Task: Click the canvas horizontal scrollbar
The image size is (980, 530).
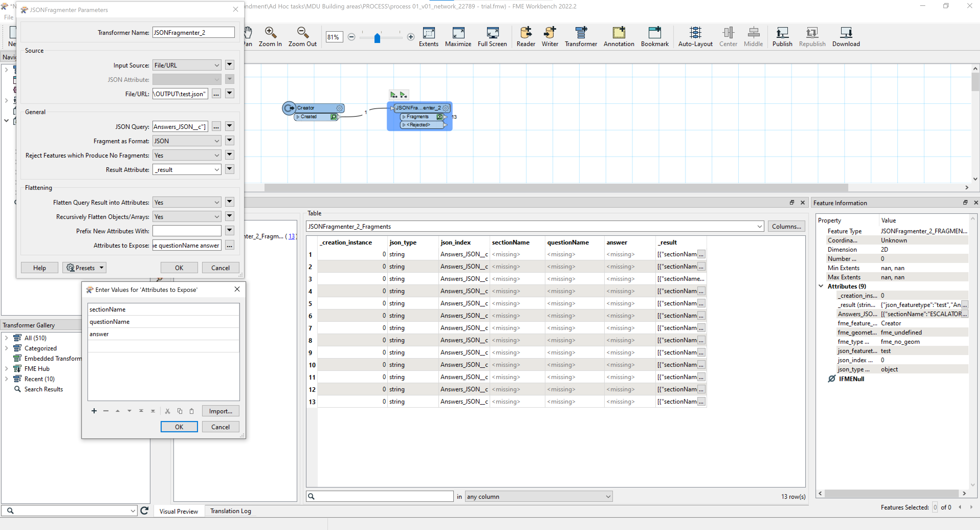Action: pos(556,187)
